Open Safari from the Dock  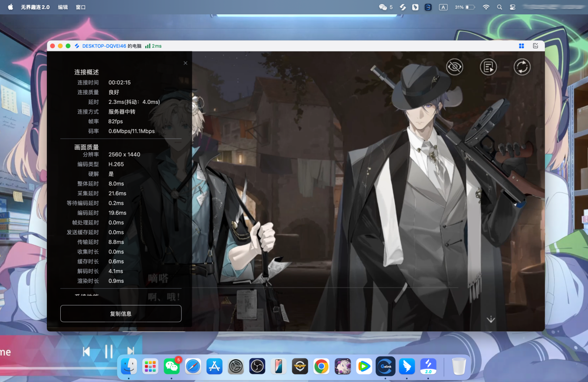[x=193, y=367]
